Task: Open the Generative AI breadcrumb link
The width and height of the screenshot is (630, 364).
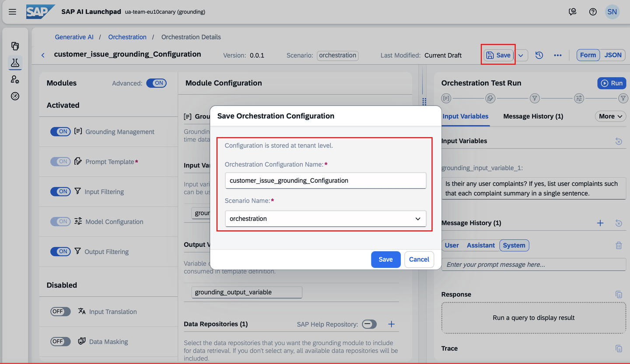Action: coord(74,37)
